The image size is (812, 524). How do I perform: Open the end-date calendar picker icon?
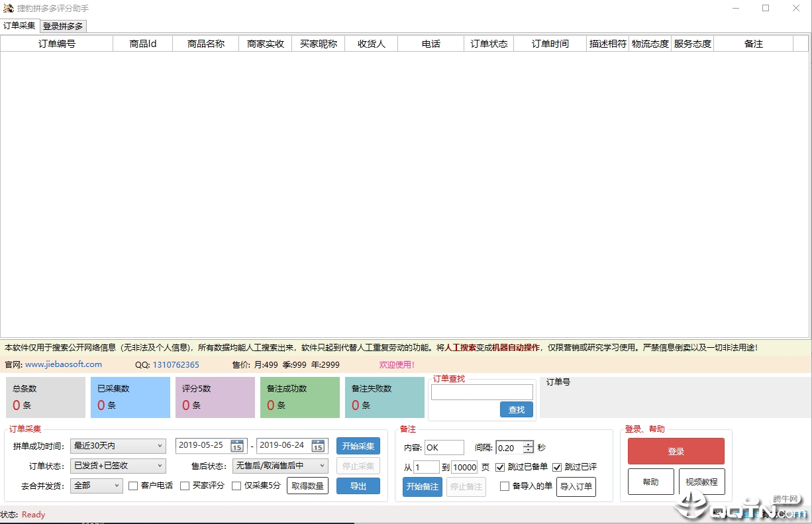coord(318,446)
